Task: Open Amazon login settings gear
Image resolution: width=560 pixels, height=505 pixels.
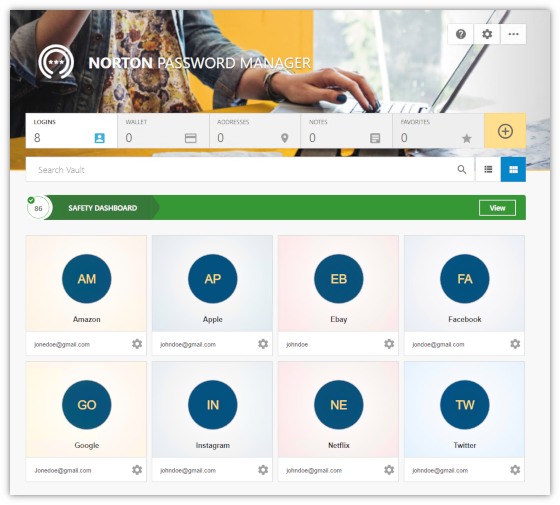Action: (137, 344)
